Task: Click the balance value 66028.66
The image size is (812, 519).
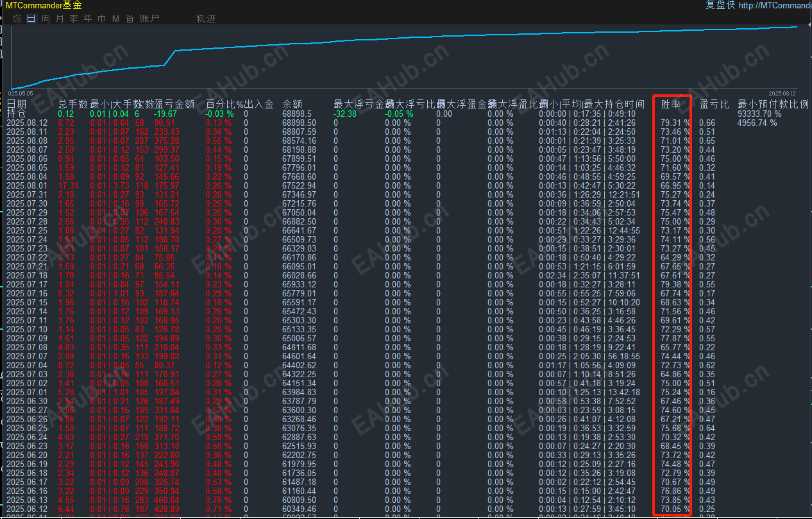Action: [x=299, y=275]
